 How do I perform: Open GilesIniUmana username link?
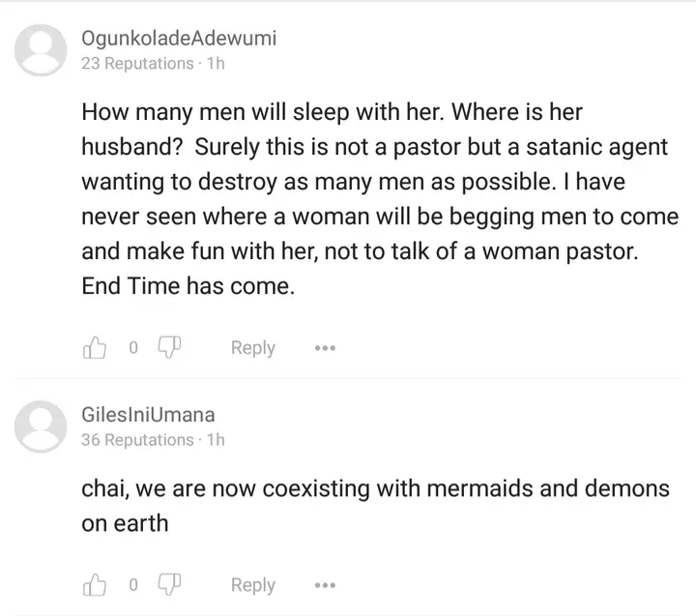coord(148,415)
